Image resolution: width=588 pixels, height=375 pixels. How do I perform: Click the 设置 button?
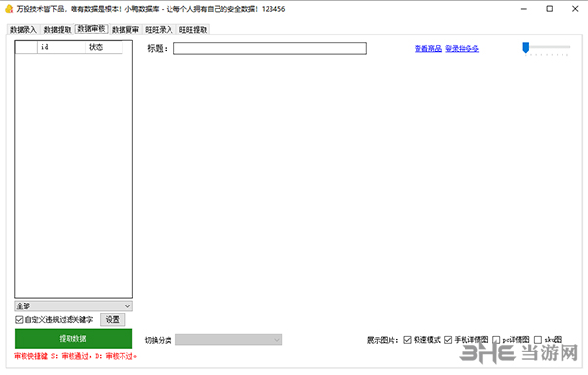coord(113,320)
